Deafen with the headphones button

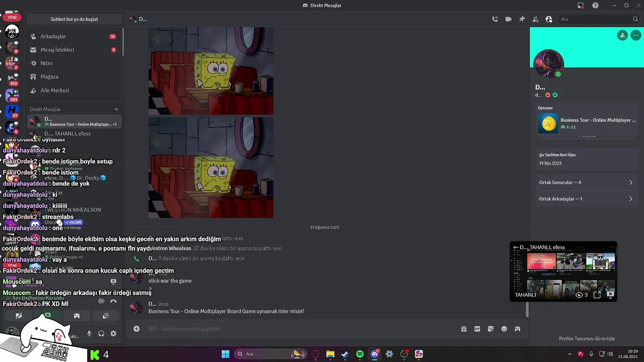point(101,333)
